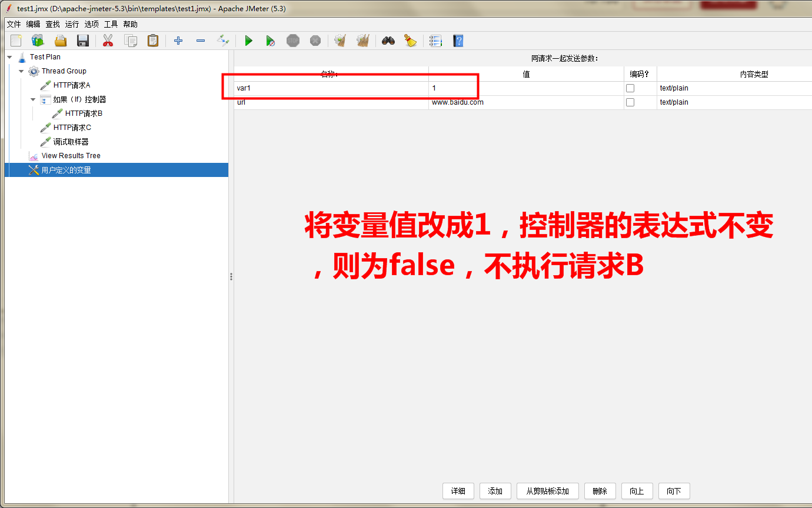Screen dimensions: 812x508
Task: Collapse the Thread Group node
Action: pos(21,71)
